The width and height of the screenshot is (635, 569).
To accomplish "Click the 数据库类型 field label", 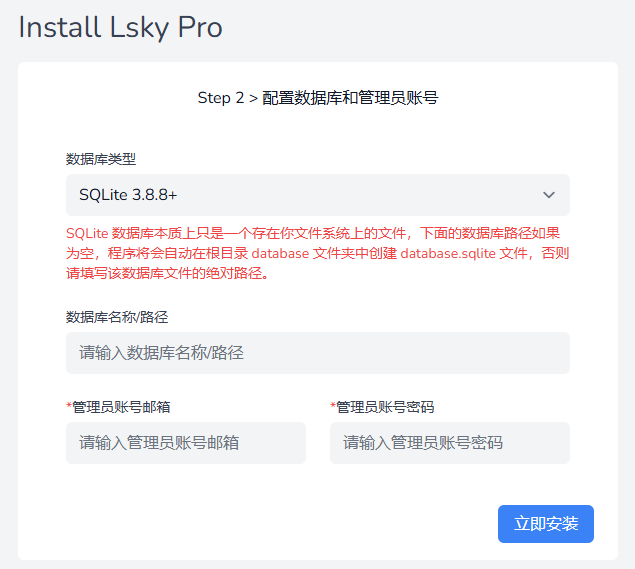I will pos(101,159).
